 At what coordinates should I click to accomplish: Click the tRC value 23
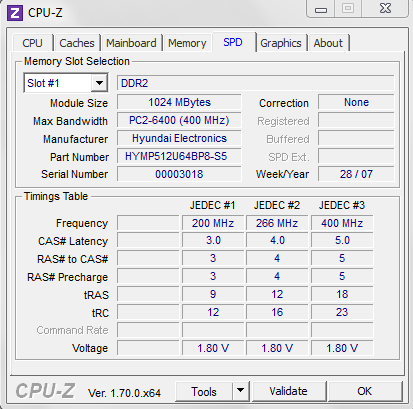pos(342,312)
